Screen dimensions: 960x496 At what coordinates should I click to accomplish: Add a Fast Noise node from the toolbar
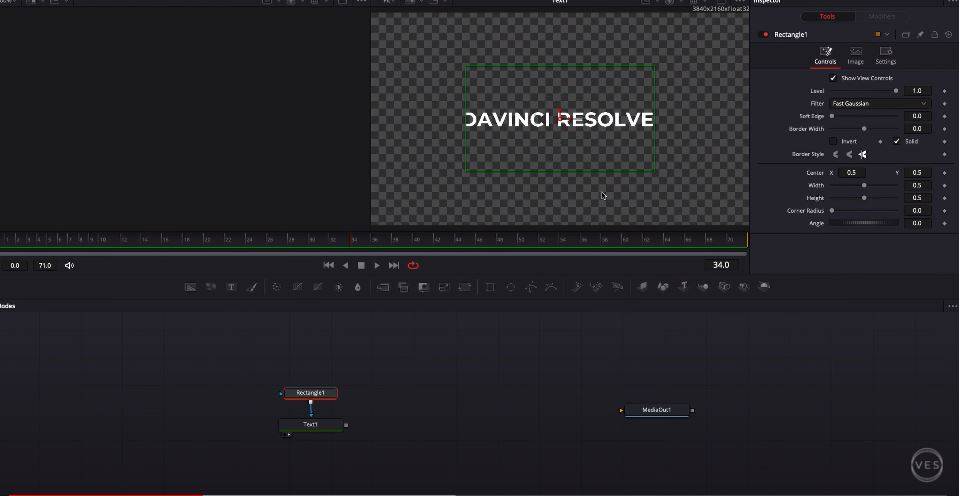click(x=211, y=287)
